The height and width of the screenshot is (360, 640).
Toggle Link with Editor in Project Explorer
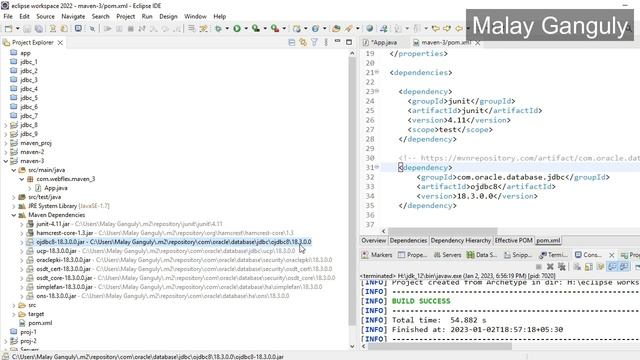pyautogui.click(x=303, y=42)
